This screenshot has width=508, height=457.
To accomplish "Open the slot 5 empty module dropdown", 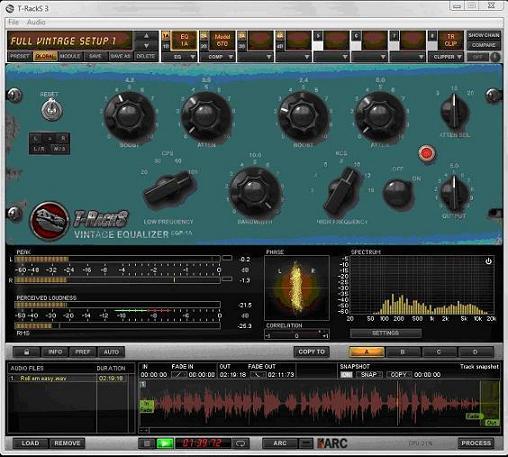I will click(331, 57).
